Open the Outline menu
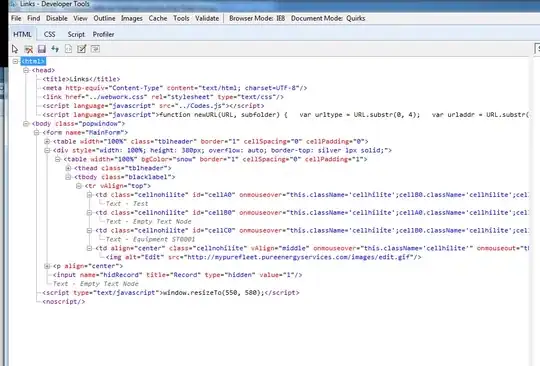The image size is (540, 366). pos(104,19)
